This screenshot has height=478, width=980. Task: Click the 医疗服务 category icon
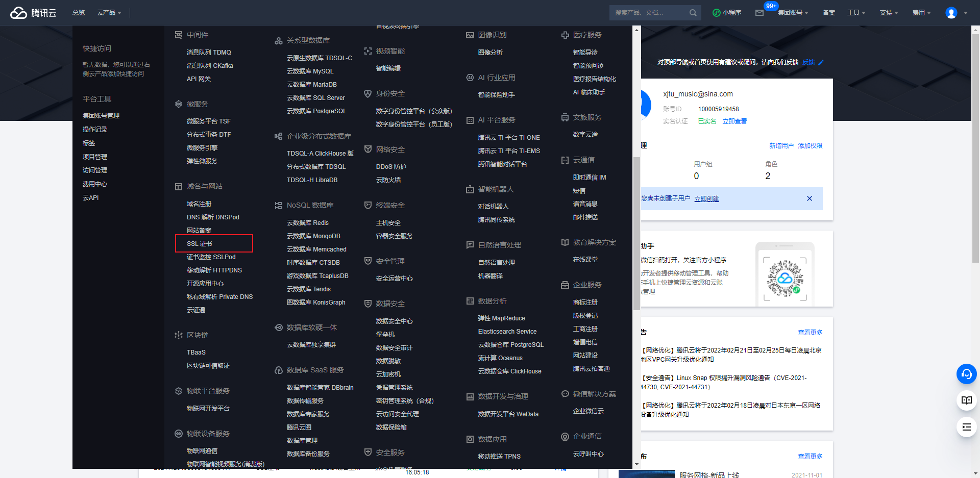point(565,35)
